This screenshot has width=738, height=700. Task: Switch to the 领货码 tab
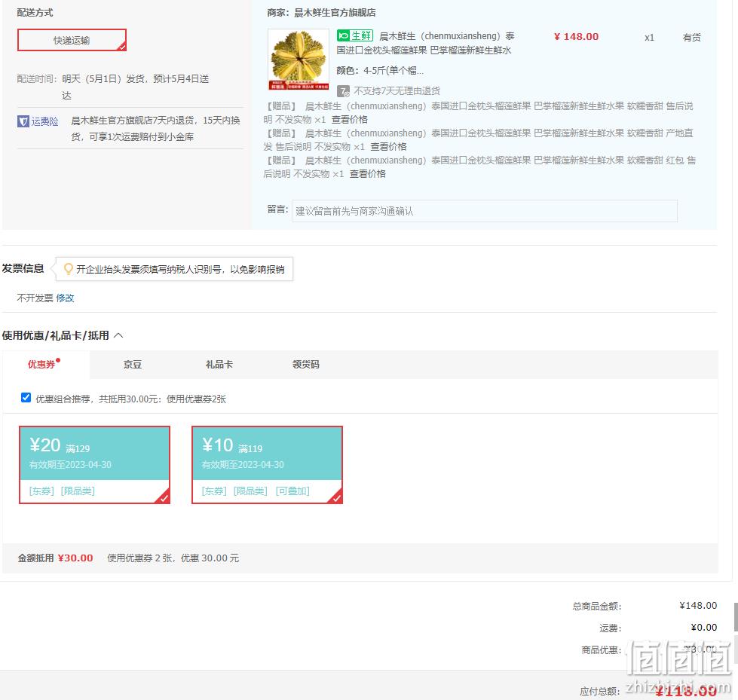pyautogui.click(x=306, y=365)
